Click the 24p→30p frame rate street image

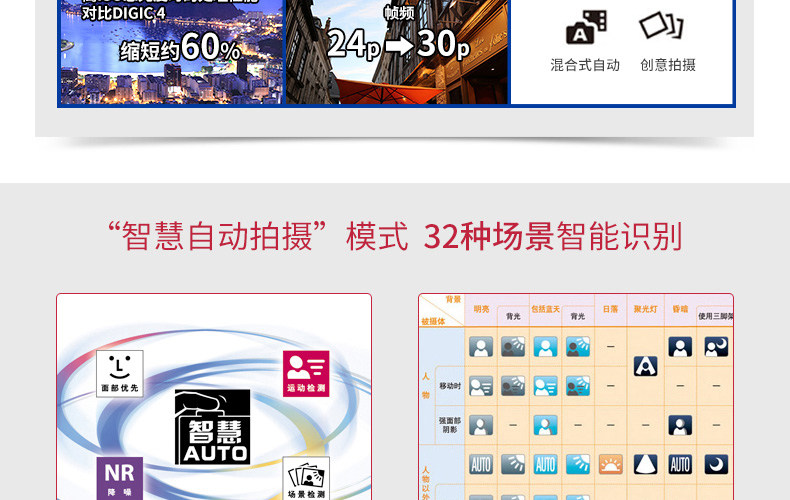point(397,52)
